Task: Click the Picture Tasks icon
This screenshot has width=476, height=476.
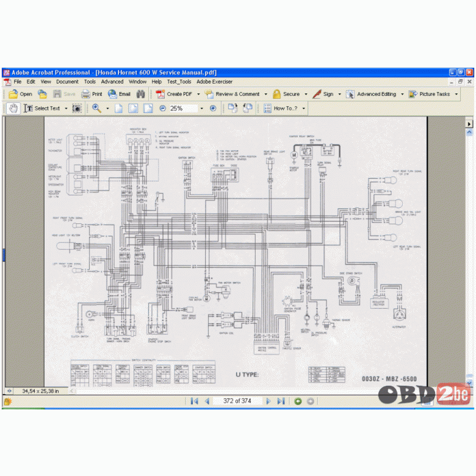Action: [x=413, y=94]
